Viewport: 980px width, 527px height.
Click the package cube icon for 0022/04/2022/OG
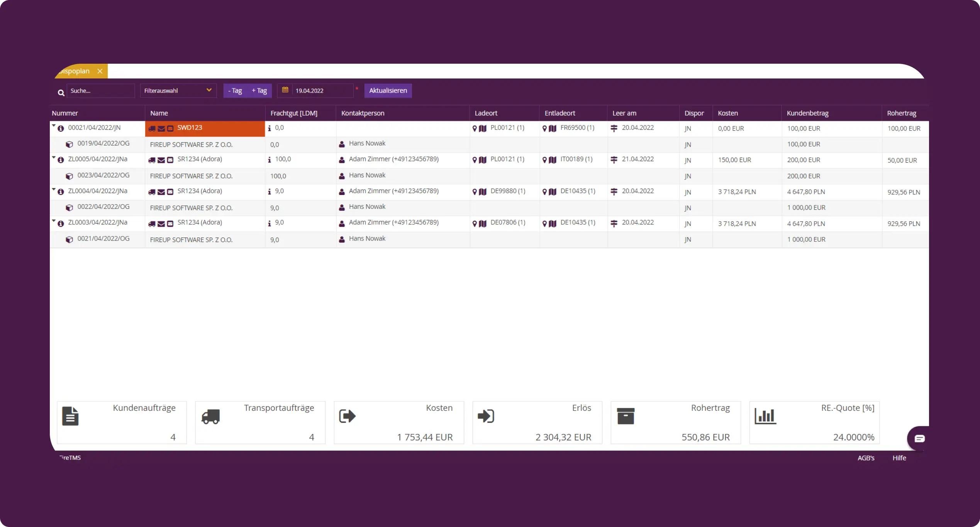click(69, 208)
